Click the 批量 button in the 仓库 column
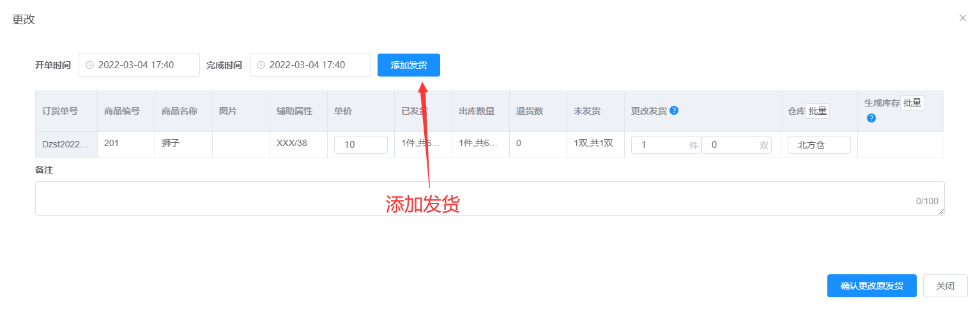 click(x=817, y=111)
